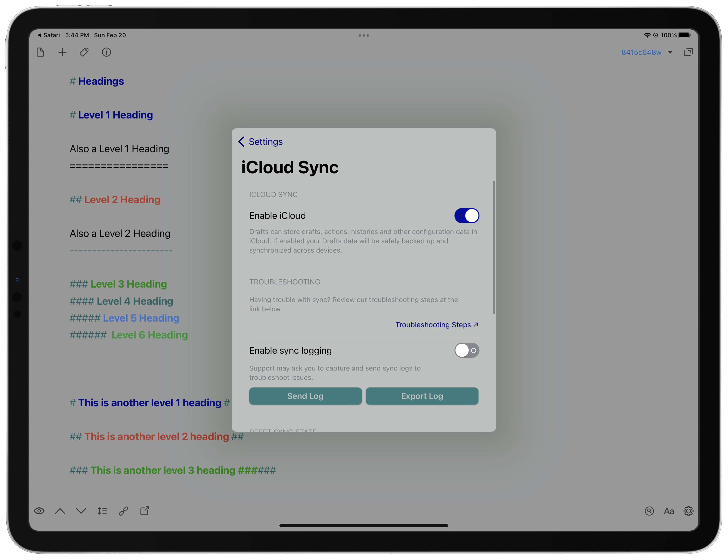
Task: Open the find search icon at bottom right
Action: [x=649, y=511]
